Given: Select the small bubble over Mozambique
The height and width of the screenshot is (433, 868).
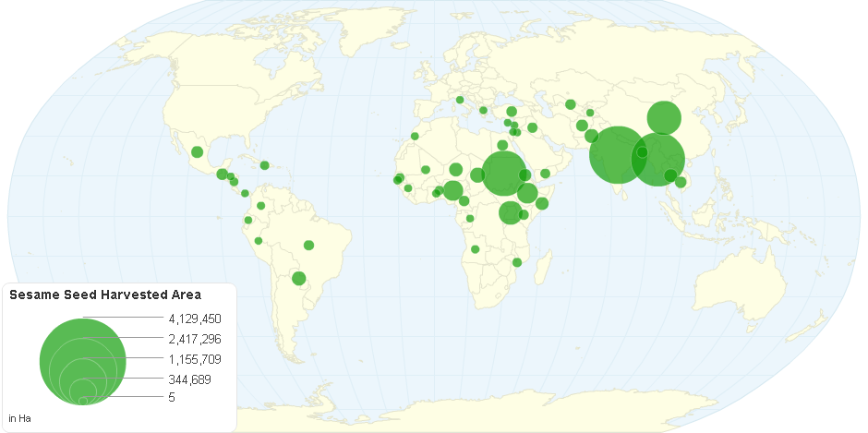Looking at the screenshot, I should point(517,262).
